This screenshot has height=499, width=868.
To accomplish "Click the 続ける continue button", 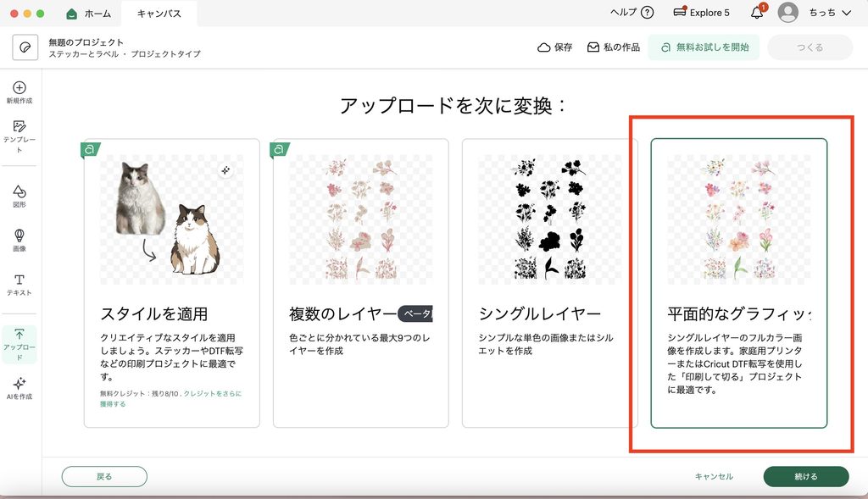I will click(x=806, y=476).
